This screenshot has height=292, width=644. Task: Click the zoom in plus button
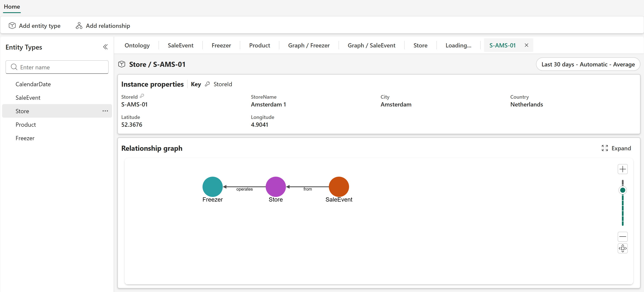click(622, 169)
